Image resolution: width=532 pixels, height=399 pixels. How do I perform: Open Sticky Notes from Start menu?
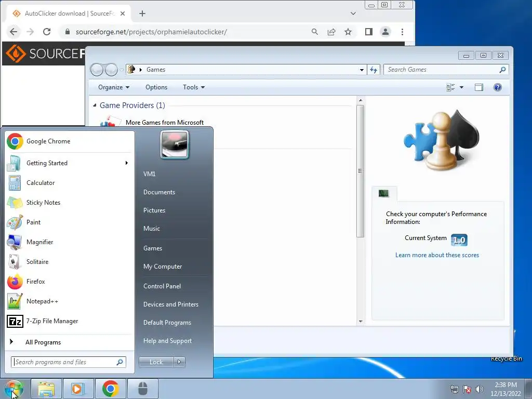[70, 203]
